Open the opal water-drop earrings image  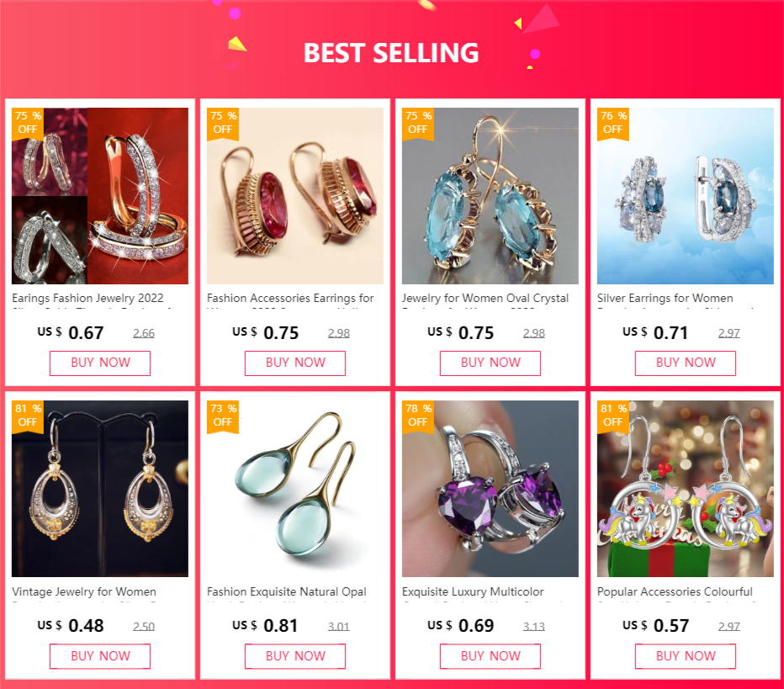tap(295, 489)
